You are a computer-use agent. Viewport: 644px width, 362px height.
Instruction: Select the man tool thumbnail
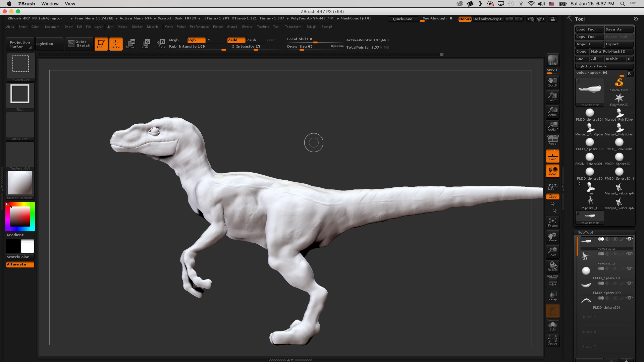pyautogui.click(x=590, y=188)
